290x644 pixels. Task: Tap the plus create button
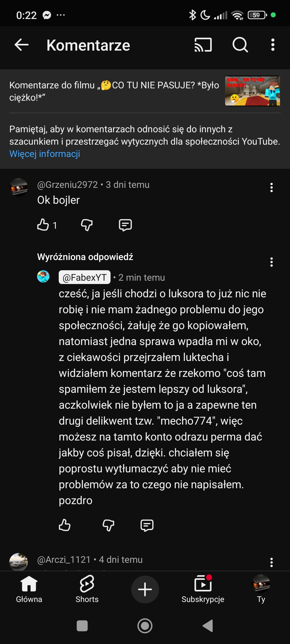145,589
